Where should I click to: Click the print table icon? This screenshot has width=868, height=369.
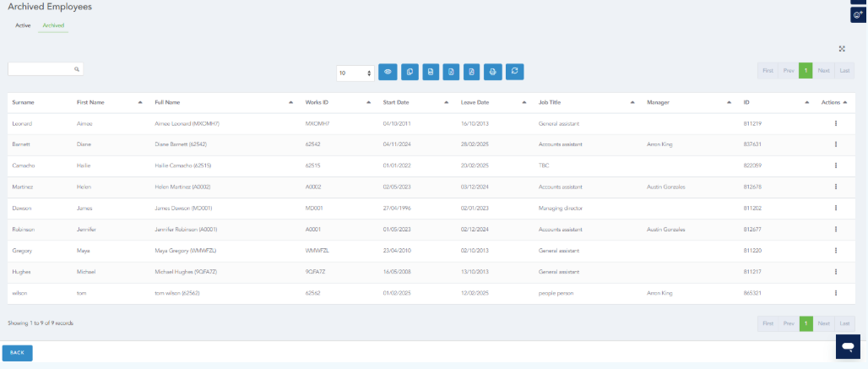coord(493,73)
